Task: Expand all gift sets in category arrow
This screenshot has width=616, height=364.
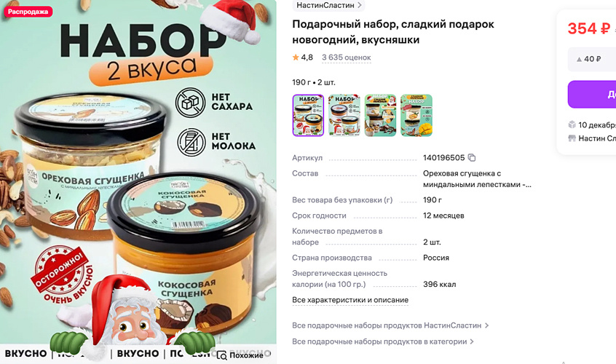Action: pos(472,341)
